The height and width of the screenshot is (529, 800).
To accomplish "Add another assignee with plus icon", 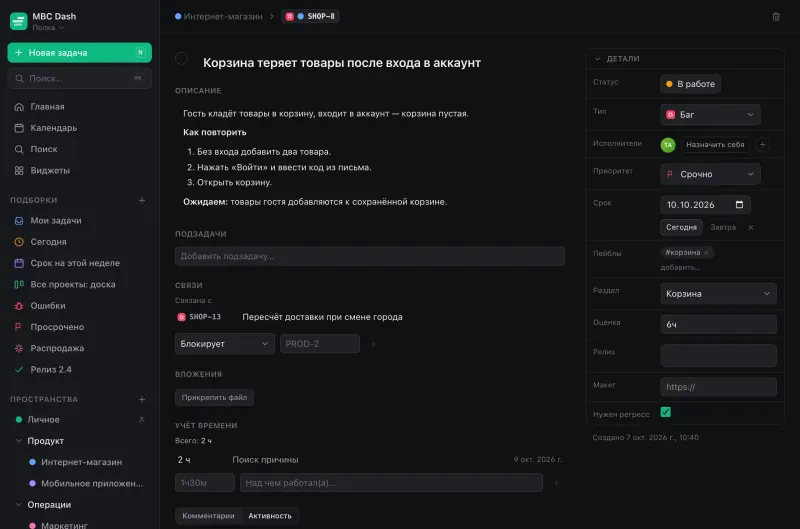I will pyautogui.click(x=762, y=145).
